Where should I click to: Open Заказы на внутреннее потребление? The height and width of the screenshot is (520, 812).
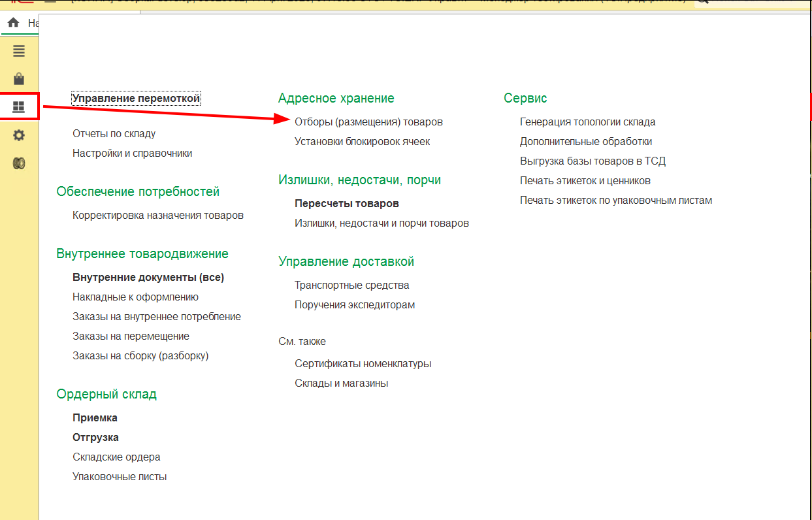pyautogui.click(x=157, y=317)
